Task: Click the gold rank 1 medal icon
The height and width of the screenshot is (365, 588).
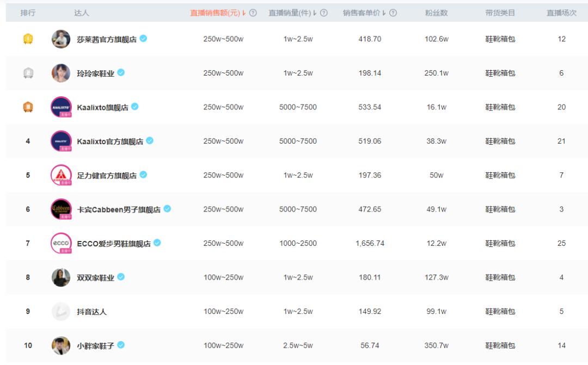Action: click(28, 39)
